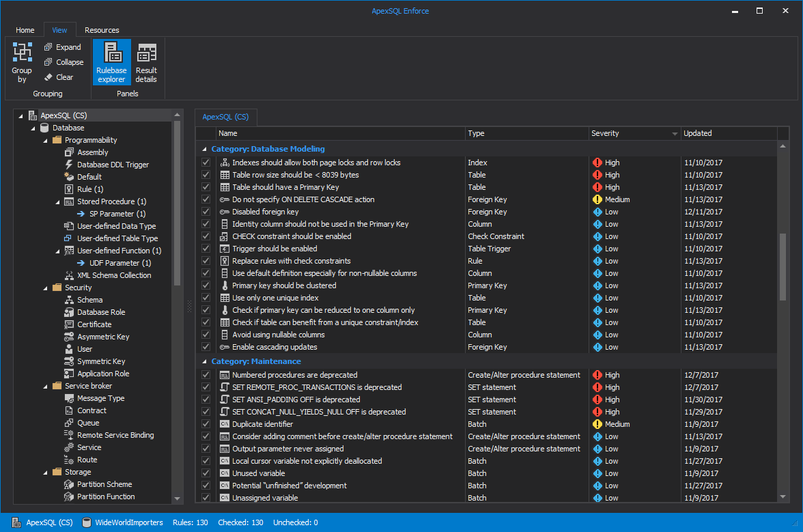This screenshot has height=532, width=803.
Task: Click the User-defined Data Type icon
Action: 69,226
